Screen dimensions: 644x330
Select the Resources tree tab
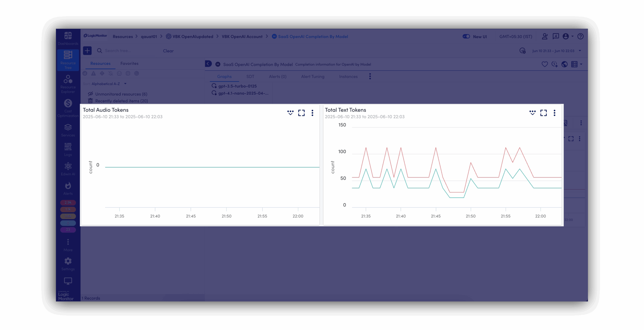coord(100,63)
